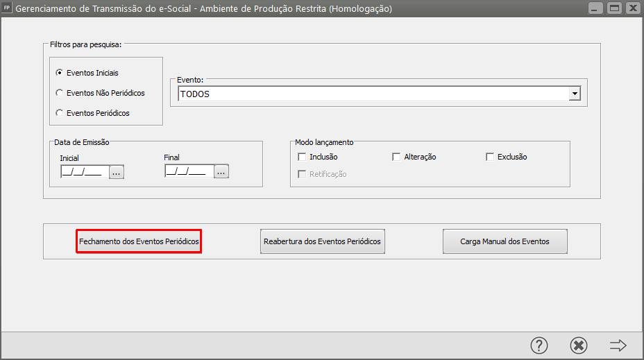
Task: Click the help question mark icon
Action: point(539,345)
